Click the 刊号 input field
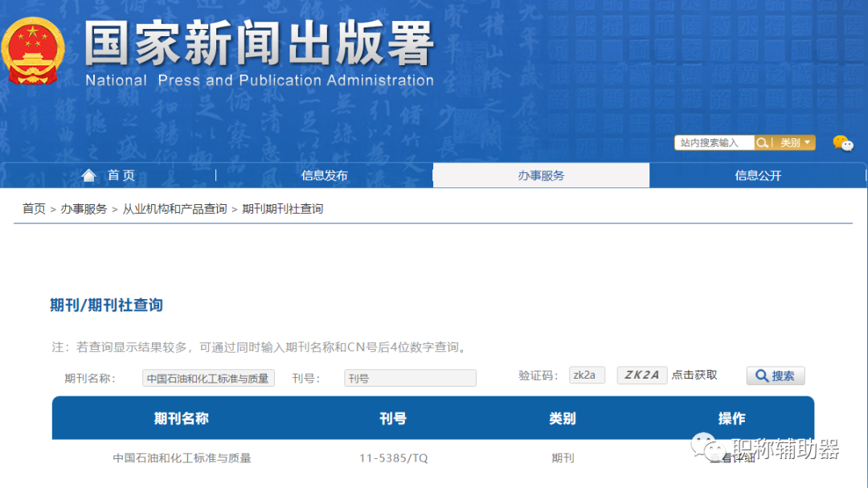 click(x=410, y=377)
